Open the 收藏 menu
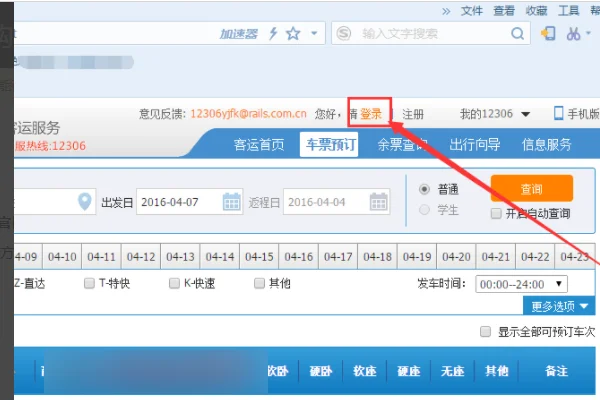This screenshot has height=400, width=600. pyautogui.click(x=536, y=11)
